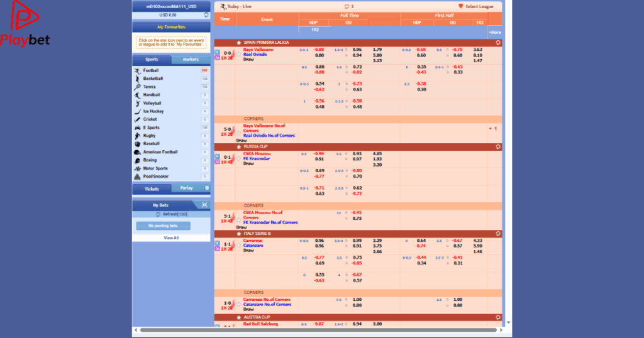The height and width of the screenshot is (338, 644).
Task: Bet CSKA Moscow full-time 1X2 odds 4.05
Action: click(x=377, y=154)
